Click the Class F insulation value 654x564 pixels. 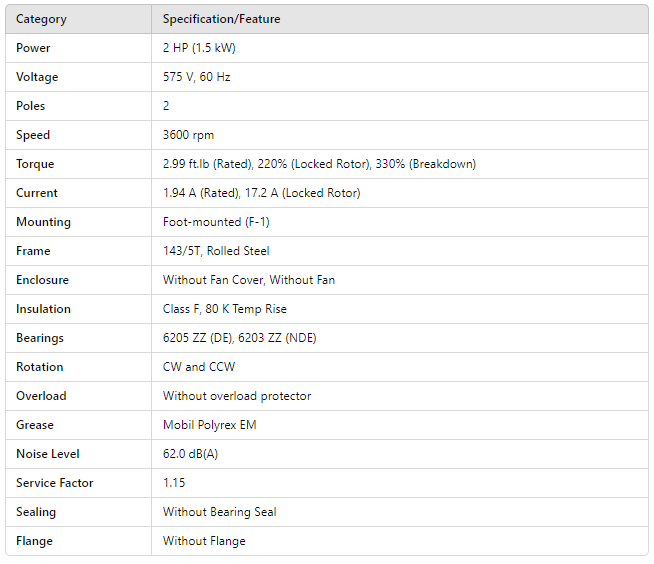coord(225,309)
